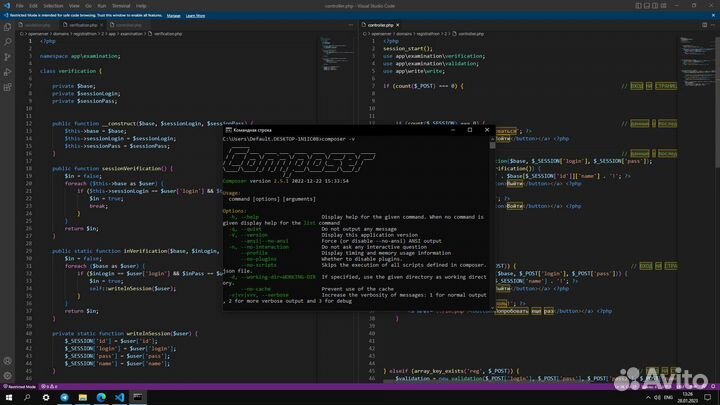Open the Source Control view
This screenshot has height=405, width=720.
(7, 57)
